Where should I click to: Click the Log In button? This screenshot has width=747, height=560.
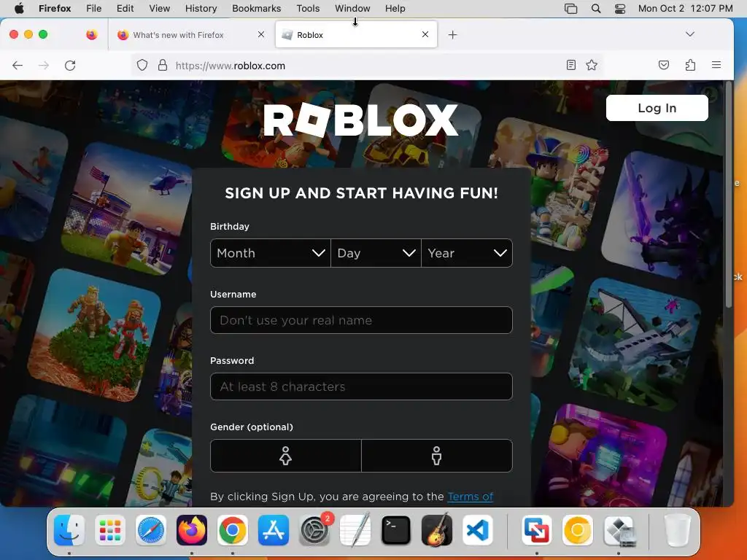tap(657, 108)
